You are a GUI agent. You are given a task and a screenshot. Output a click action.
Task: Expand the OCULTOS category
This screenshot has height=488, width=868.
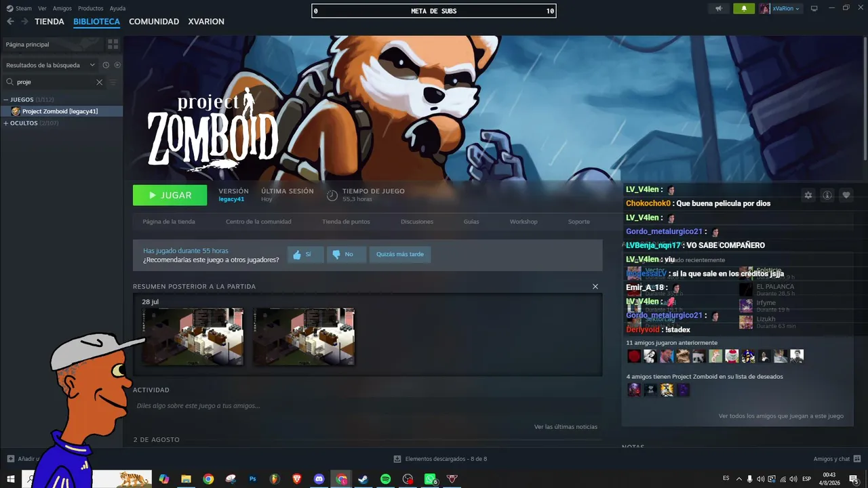click(x=6, y=123)
